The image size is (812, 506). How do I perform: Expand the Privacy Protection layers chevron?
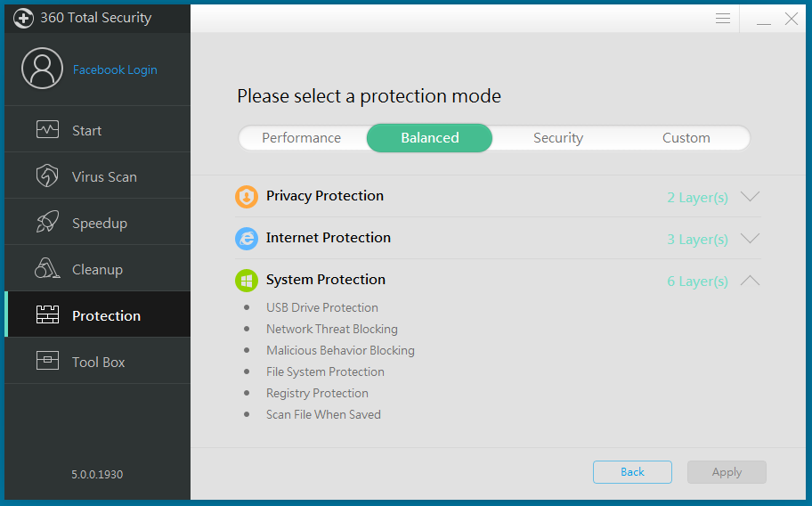pos(750,197)
